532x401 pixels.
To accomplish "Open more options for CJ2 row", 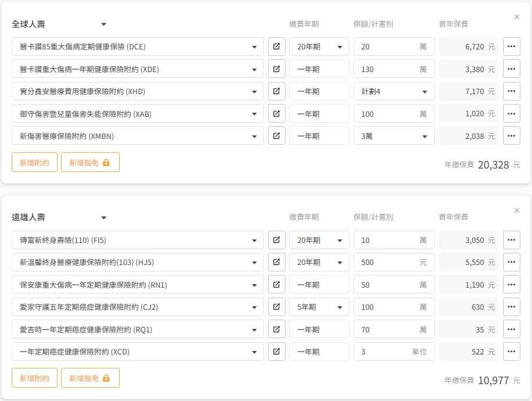I will coord(511,307).
